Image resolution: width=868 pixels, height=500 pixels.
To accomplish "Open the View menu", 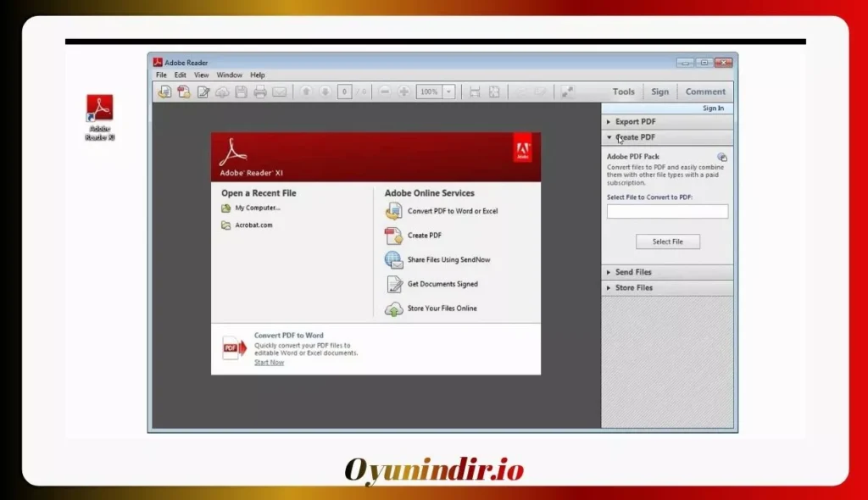I will 202,75.
